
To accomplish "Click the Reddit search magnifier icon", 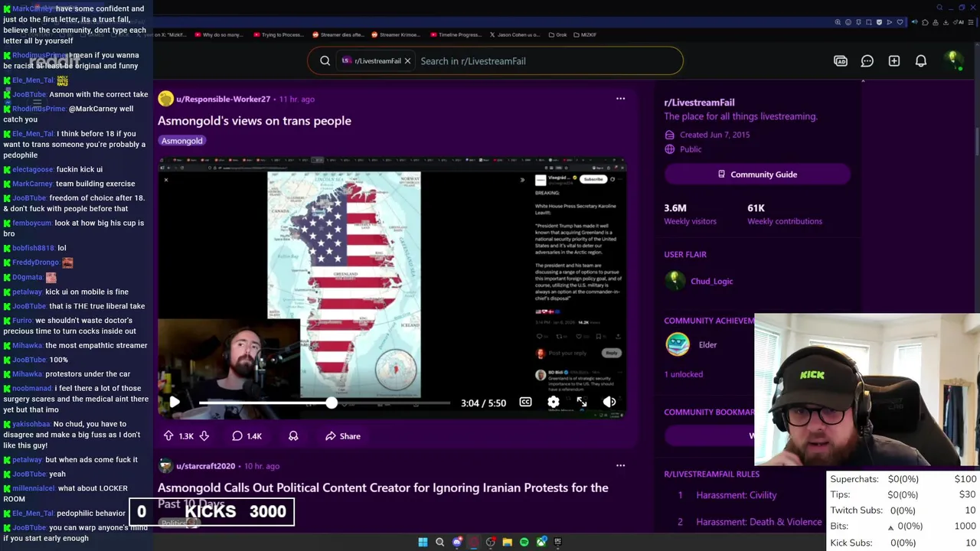I will click(x=325, y=61).
